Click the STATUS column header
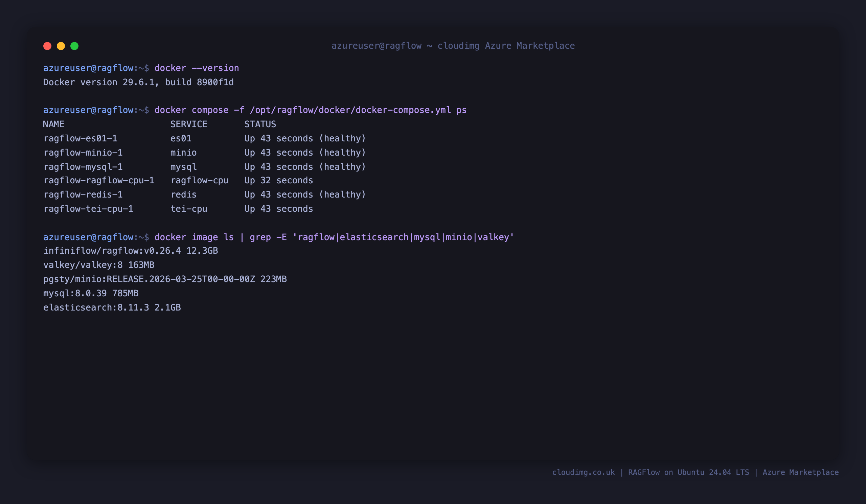The width and height of the screenshot is (866, 504). tap(260, 124)
